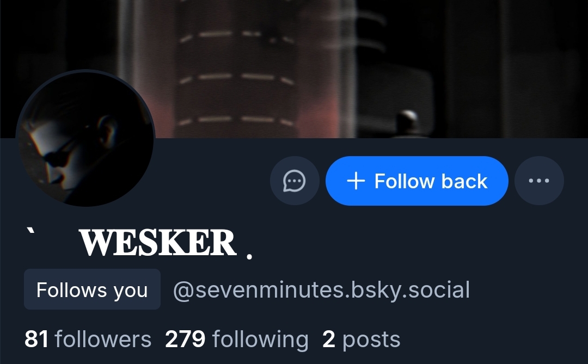Follow back the WESKER account
The width and height of the screenshot is (588, 364).
[x=416, y=181]
